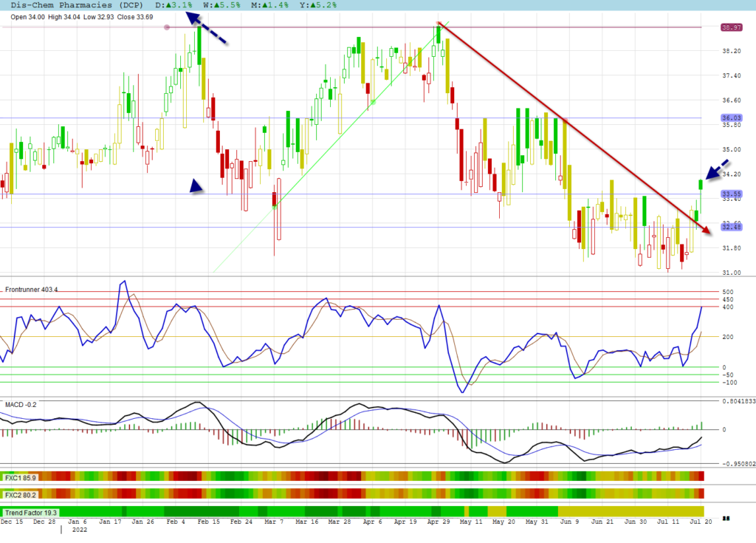Click the Feb 15 date on the time axis
This screenshot has width=756, height=543.
(x=208, y=522)
